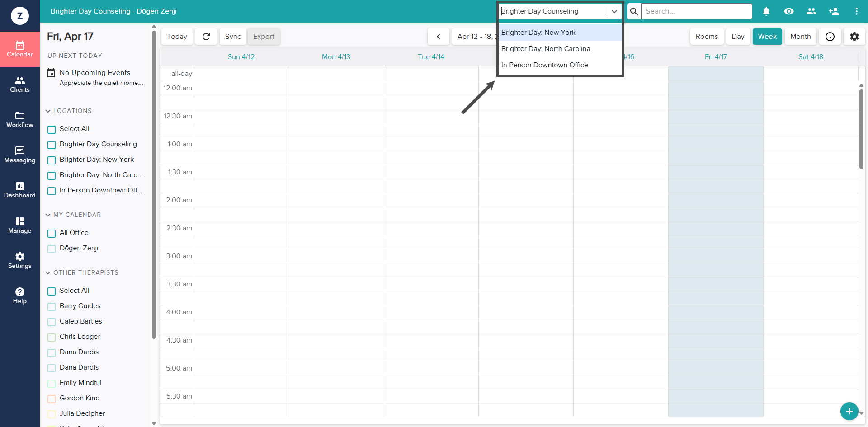Check Select All under Other Therapists
Image resolution: width=868 pixels, height=427 pixels.
(x=52, y=291)
